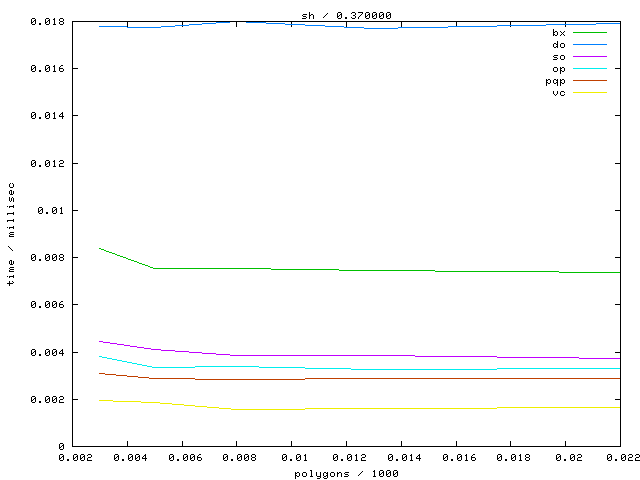
Task: Click the 'polygons / 1000' x-axis label
Action: tap(346, 473)
